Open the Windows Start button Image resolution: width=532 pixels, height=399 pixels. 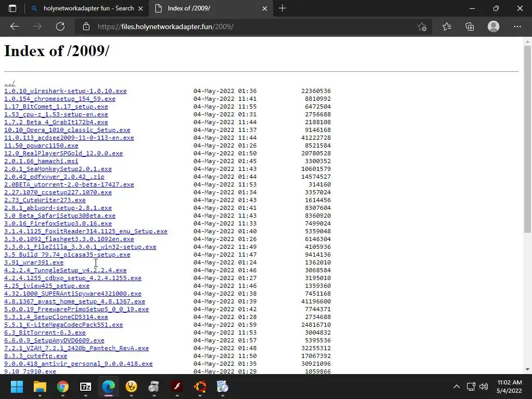tap(17, 387)
